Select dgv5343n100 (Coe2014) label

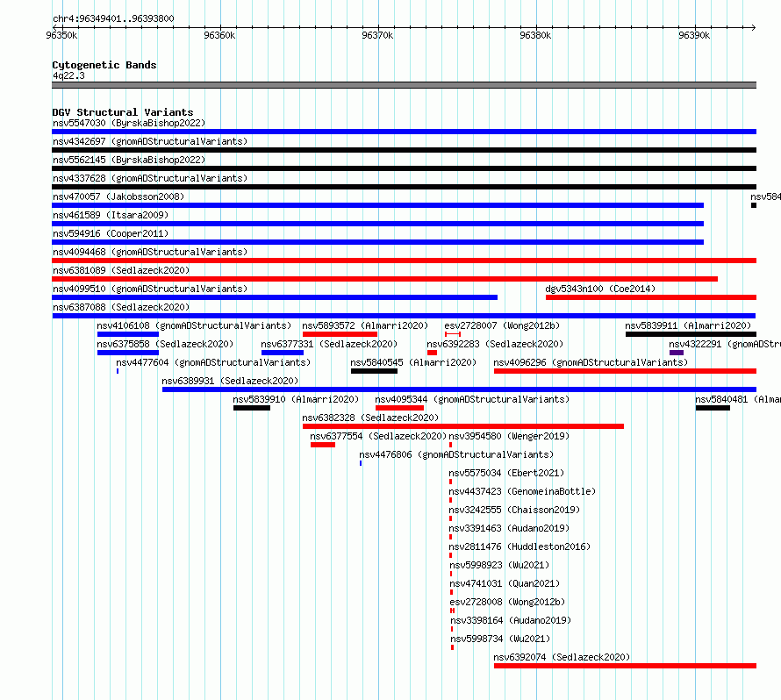coord(600,289)
